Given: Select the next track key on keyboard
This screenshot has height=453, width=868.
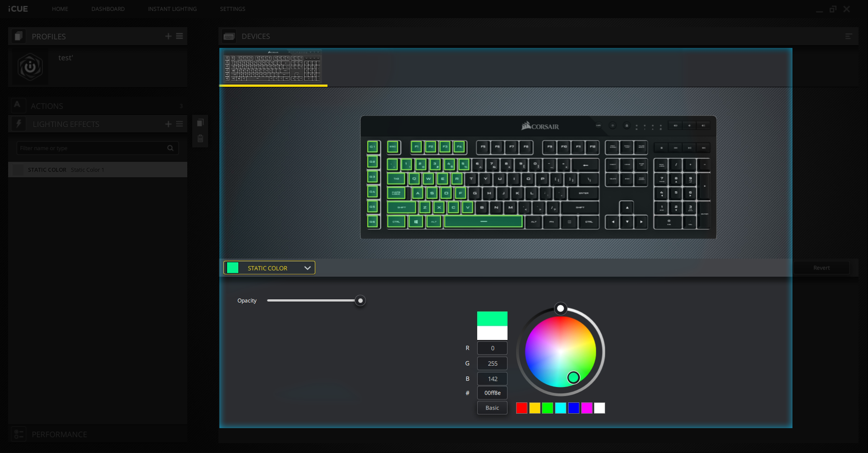Looking at the screenshot, I should pyautogui.click(x=703, y=148).
